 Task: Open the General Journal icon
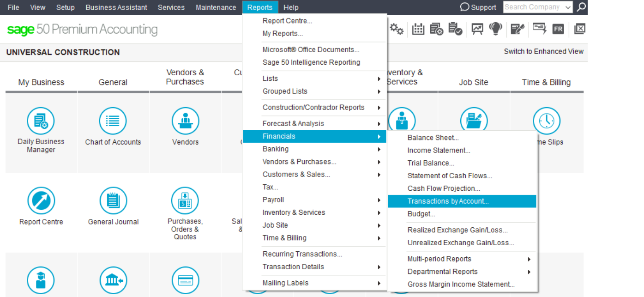click(x=113, y=201)
